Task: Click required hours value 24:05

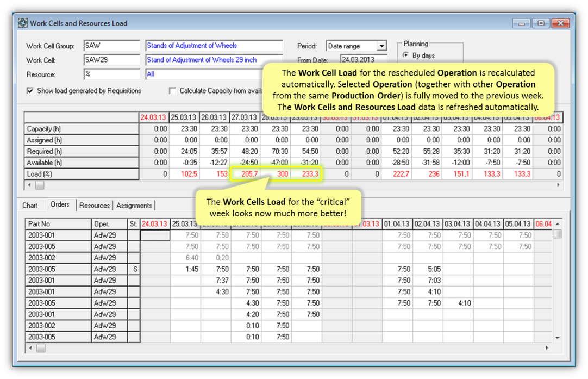Action: [184, 151]
